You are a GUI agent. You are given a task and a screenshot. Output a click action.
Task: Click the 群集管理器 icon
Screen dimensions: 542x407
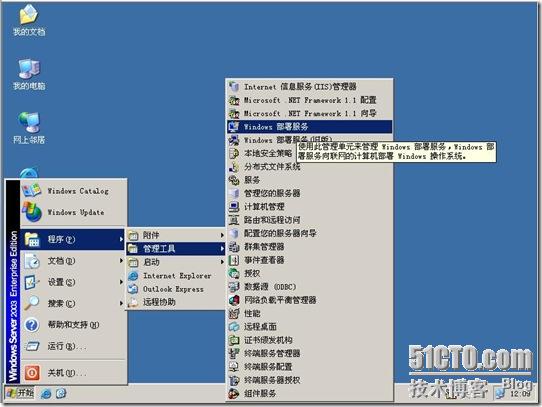pyautogui.click(x=234, y=247)
